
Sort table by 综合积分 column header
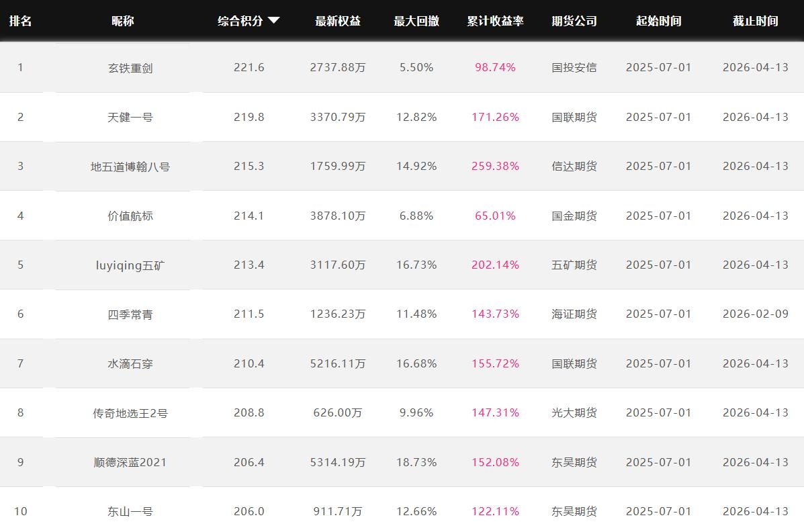pyautogui.click(x=240, y=21)
